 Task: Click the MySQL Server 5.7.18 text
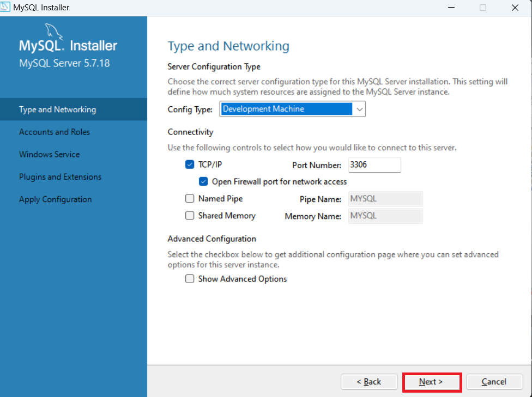click(64, 63)
